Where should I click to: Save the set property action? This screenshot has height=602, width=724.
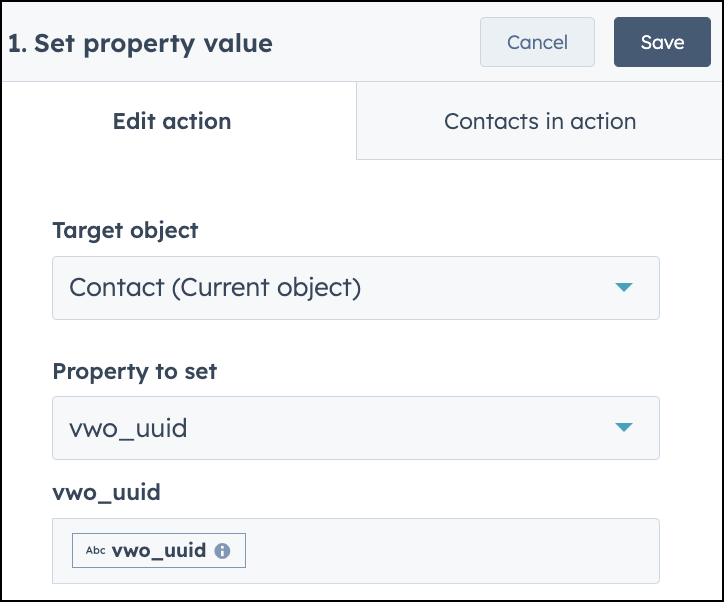(662, 42)
